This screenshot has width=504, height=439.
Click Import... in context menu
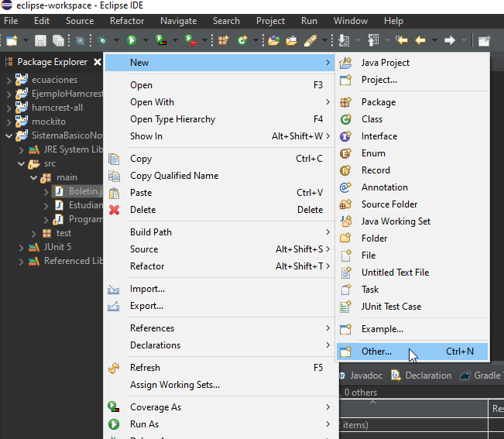pos(220,289)
